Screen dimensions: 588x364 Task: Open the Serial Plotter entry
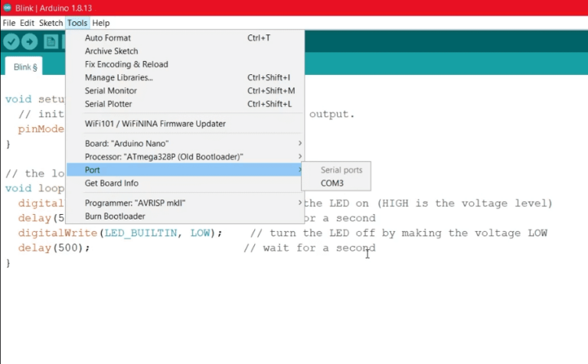click(185, 104)
